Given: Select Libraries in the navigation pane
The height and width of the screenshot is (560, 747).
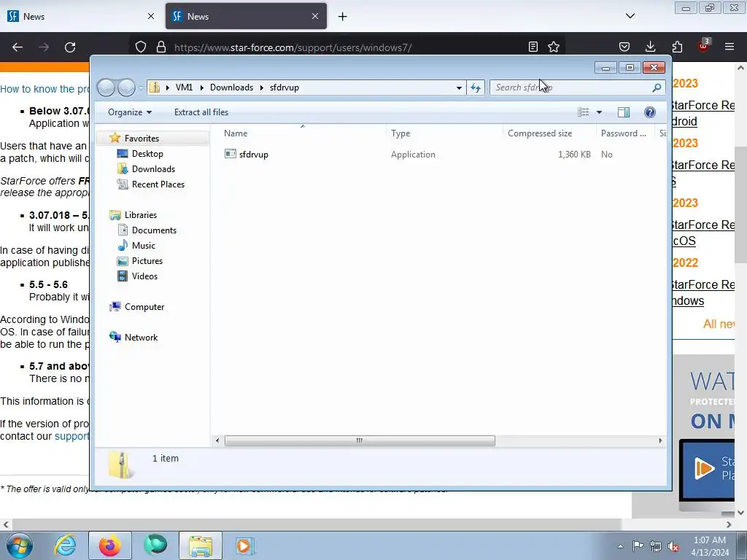Looking at the screenshot, I should (x=141, y=215).
